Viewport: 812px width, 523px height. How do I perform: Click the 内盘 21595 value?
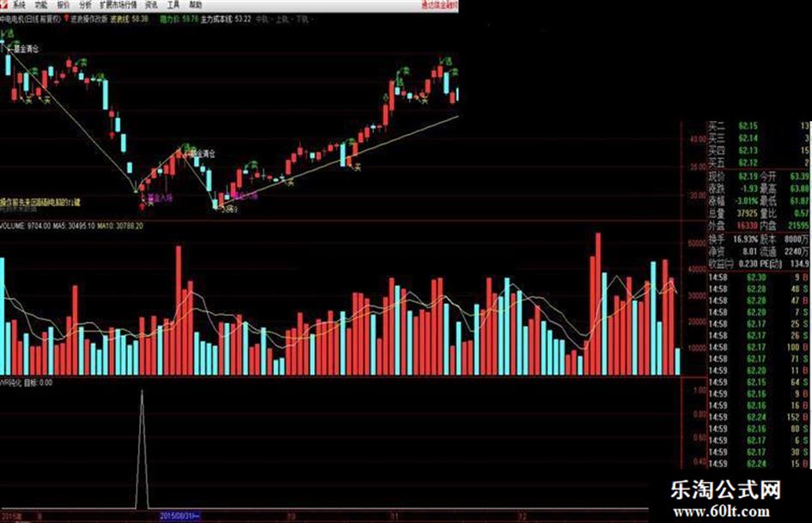coord(798,226)
